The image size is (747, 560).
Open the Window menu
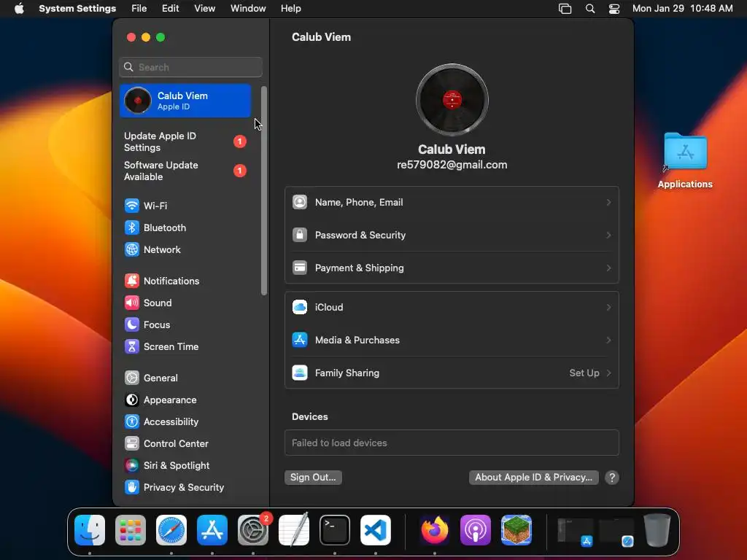coord(248,9)
